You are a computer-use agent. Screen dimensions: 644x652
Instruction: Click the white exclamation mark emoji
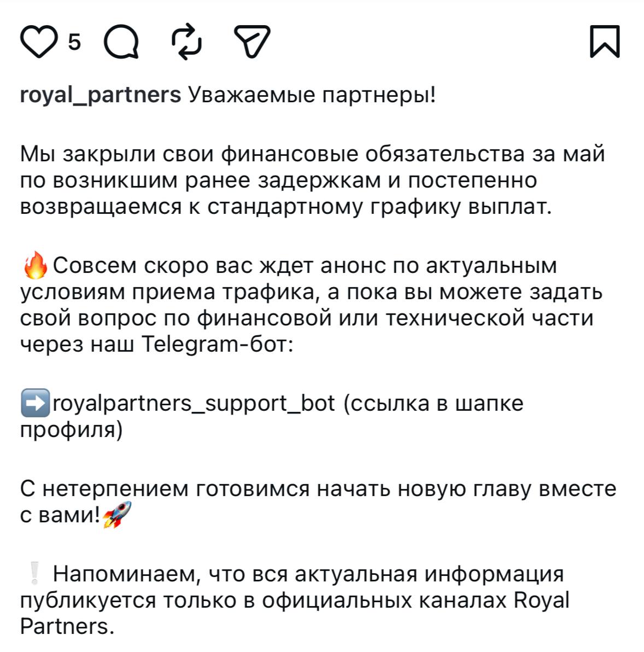[x=34, y=573]
